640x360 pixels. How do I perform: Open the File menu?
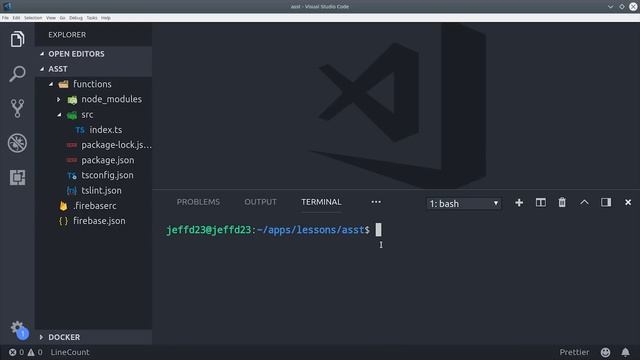pos(5,18)
